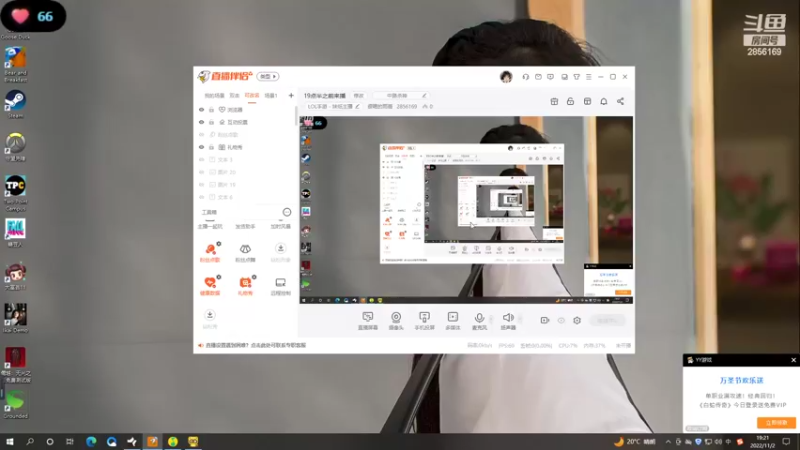Viewport: 800px width, 450px height.
Task: Open the T-shirt skin icon
Action: pyautogui.click(x=577, y=77)
